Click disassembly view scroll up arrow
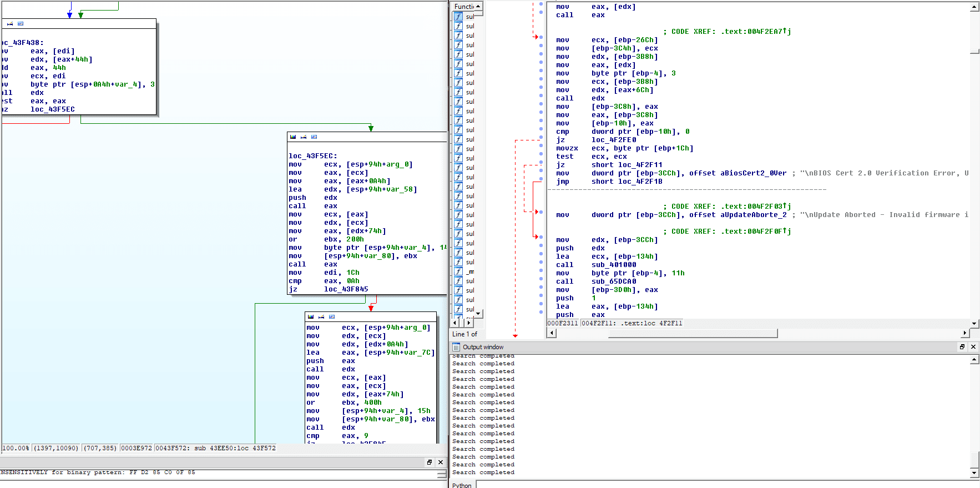The width and height of the screenshot is (980, 488). pos(974,7)
